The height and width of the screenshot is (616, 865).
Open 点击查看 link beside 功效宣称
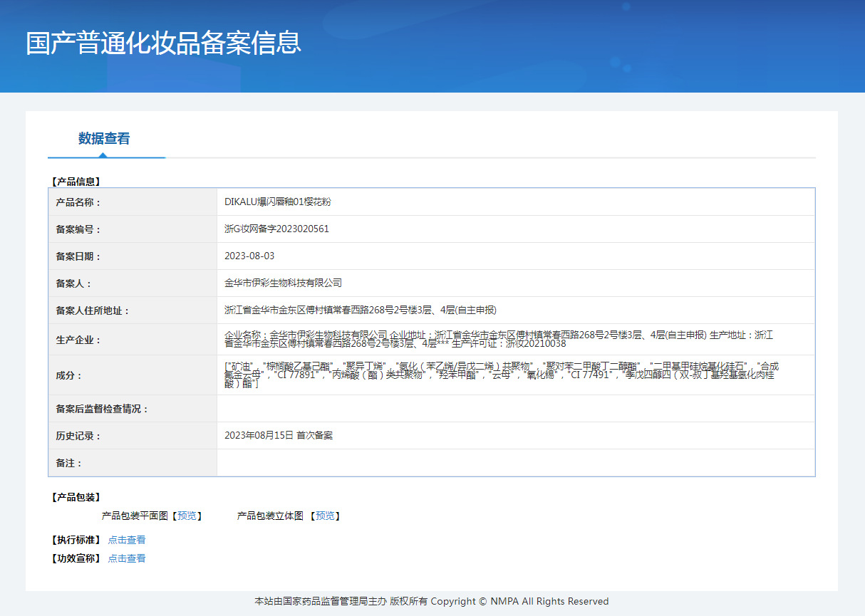tap(127, 558)
